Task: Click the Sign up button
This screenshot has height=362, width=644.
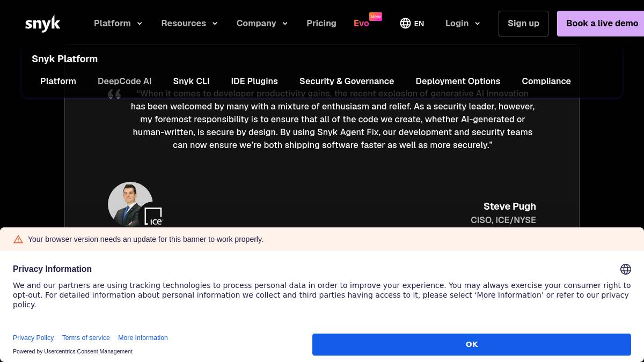Action: pyautogui.click(x=523, y=24)
